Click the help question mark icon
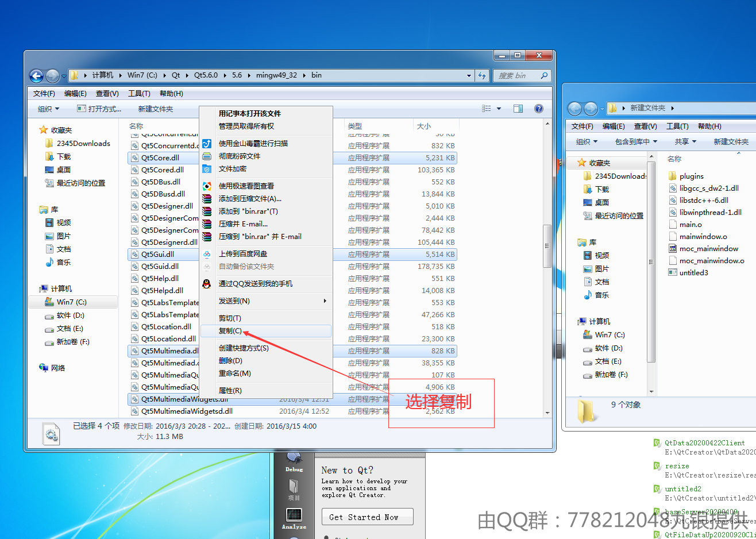 pyautogui.click(x=539, y=109)
